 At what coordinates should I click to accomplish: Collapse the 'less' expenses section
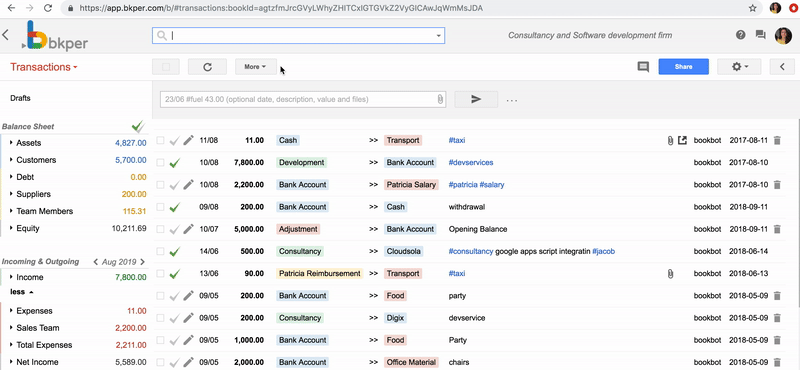click(x=22, y=292)
